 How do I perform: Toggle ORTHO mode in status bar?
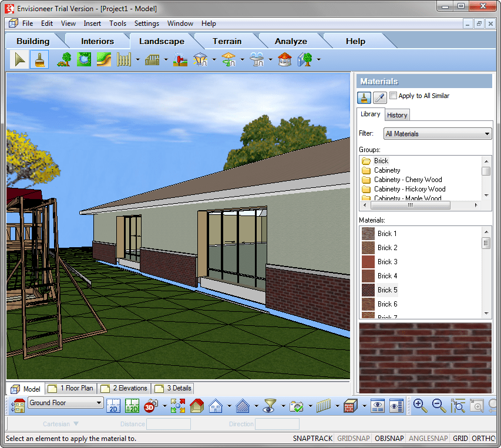coord(483,439)
